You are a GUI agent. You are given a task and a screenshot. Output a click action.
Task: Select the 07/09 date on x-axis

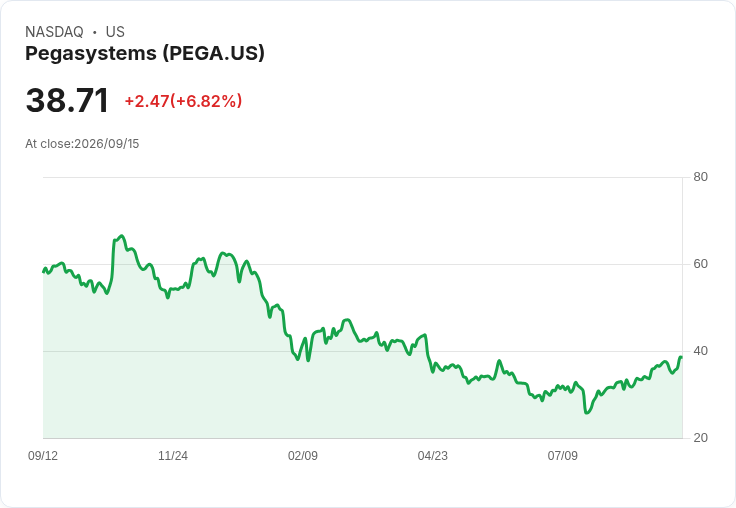pyautogui.click(x=562, y=456)
